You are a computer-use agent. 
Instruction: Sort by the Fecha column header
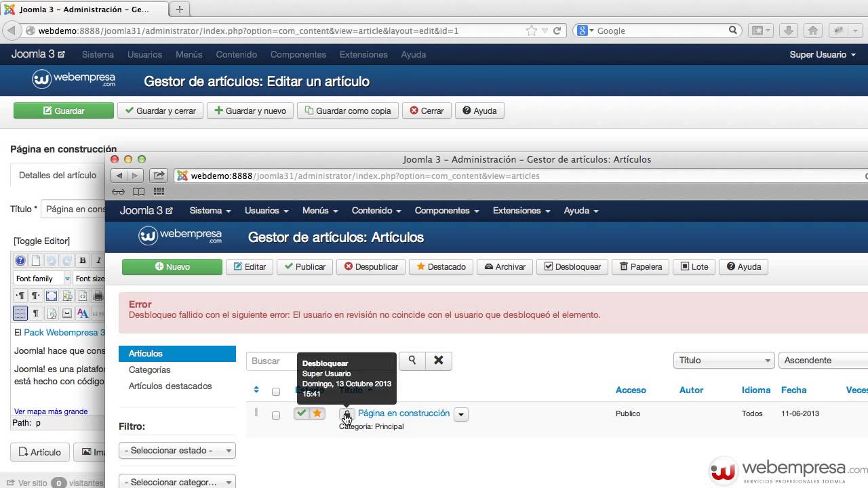[x=793, y=390]
